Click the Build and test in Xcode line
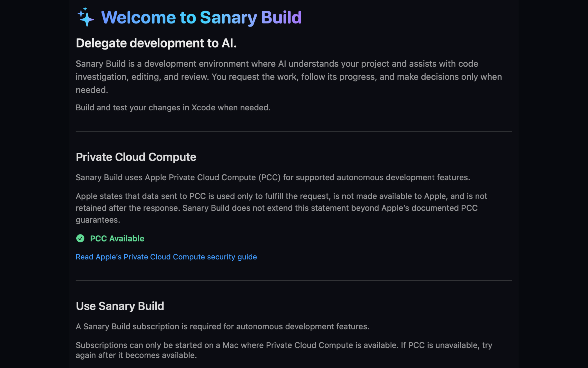The image size is (588, 368). (x=173, y=108)
